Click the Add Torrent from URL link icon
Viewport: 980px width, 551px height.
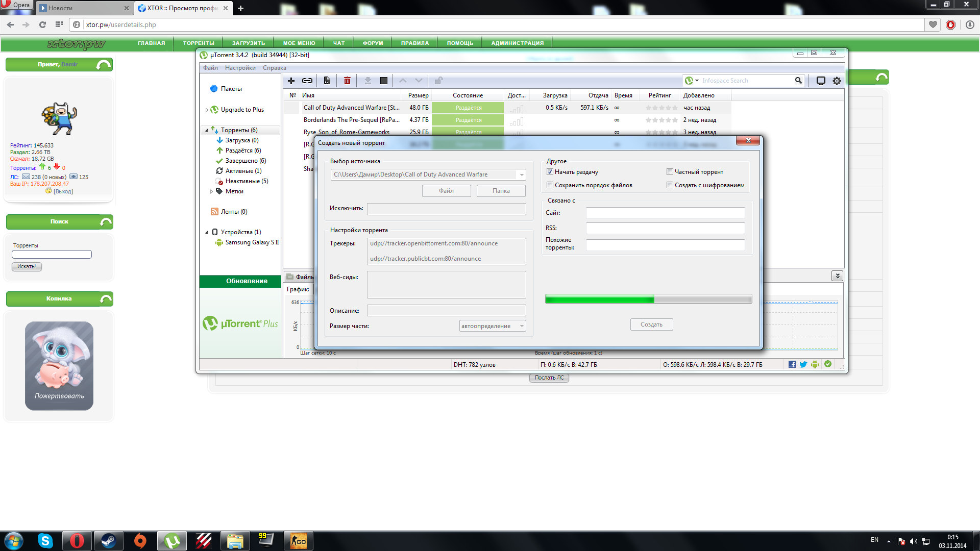(307, 81)
